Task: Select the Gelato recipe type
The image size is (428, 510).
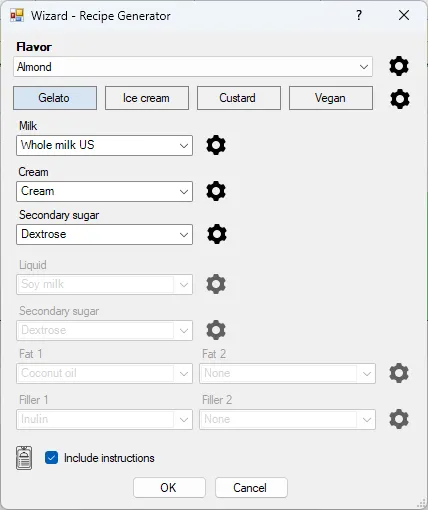Action: [55, 98]
